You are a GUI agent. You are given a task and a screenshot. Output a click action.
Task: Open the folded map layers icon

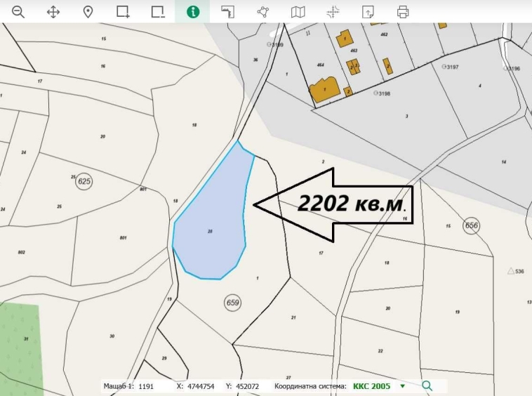tap(298, 12)
